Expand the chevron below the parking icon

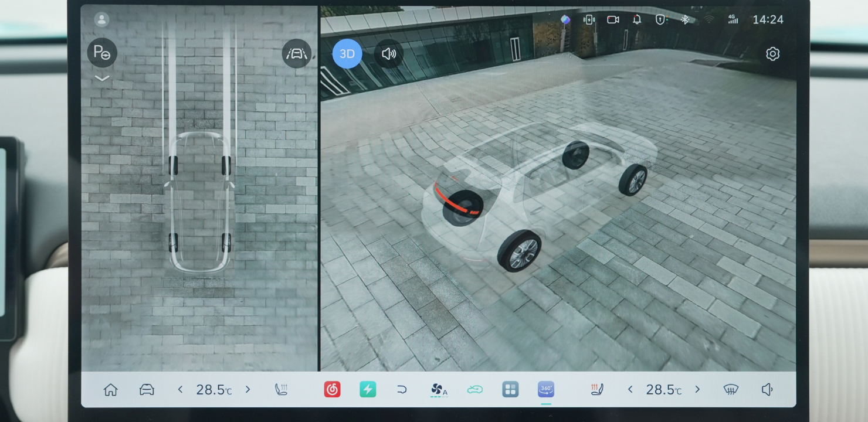pyautogui.click(x=102, y=79)
